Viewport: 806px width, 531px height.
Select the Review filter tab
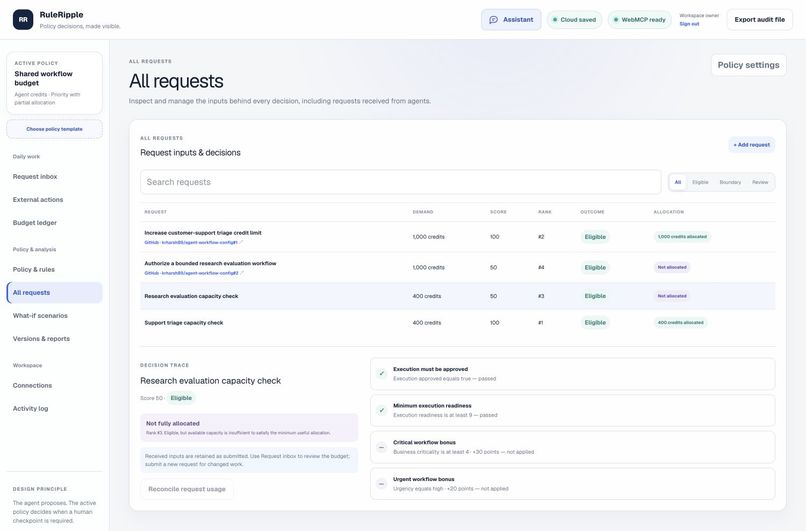[x=760, y=182]
